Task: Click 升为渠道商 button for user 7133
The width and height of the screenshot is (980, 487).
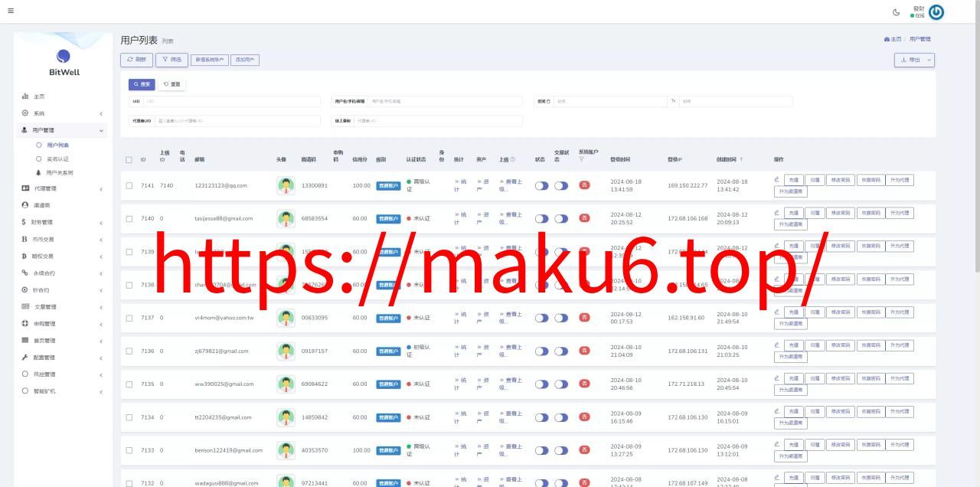Action: point(791,456)
